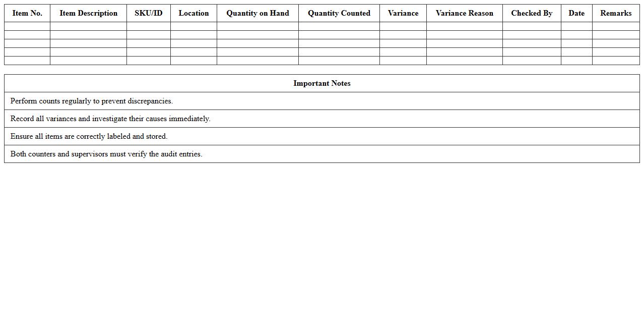This screenshot has width=644, height=328.
Task: Click the first Item Description cell
Action: coord(88,26)
